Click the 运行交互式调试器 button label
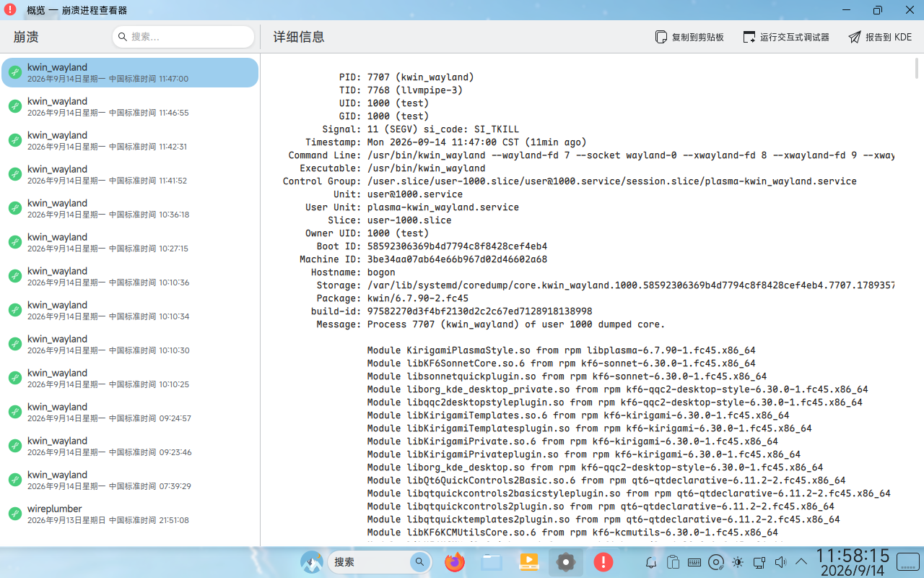Image resolution: width=924 pixels, height=578 pixels. point(795,37)
